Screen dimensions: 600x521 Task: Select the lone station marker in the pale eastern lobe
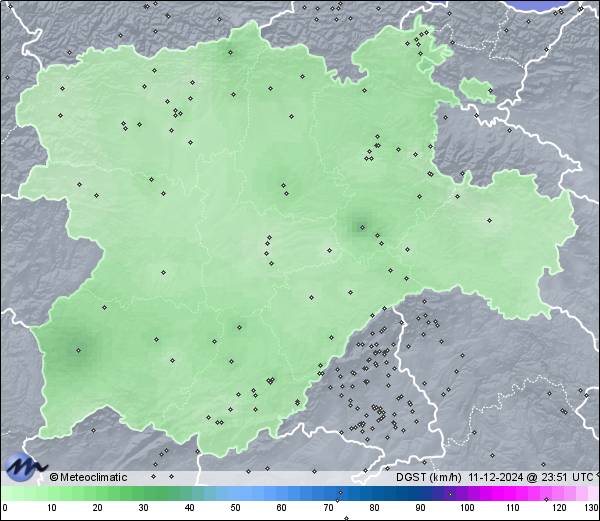(489, 220)
